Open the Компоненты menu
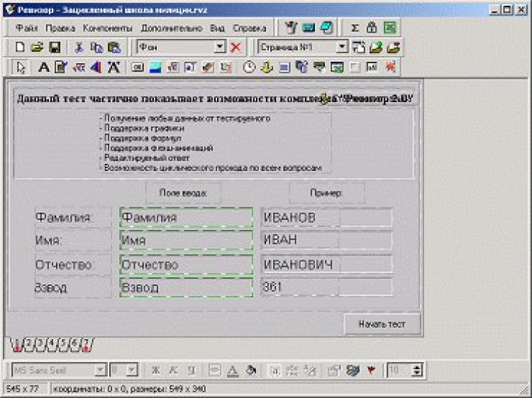This screenshot has width=532, height=398. click(108, 28)
